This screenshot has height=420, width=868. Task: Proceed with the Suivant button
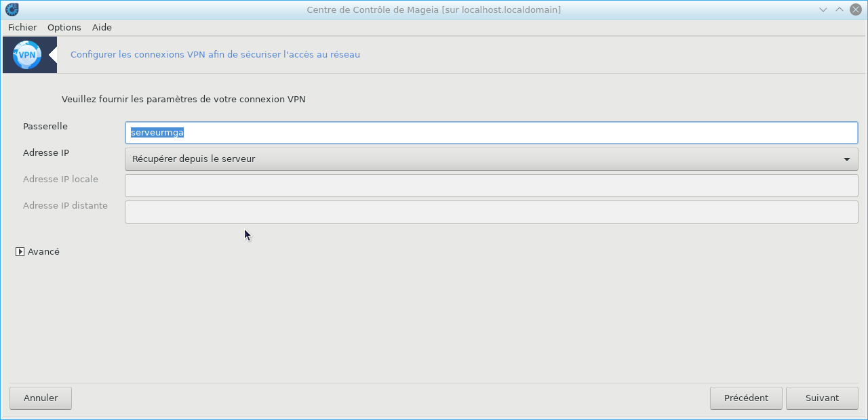822,398
